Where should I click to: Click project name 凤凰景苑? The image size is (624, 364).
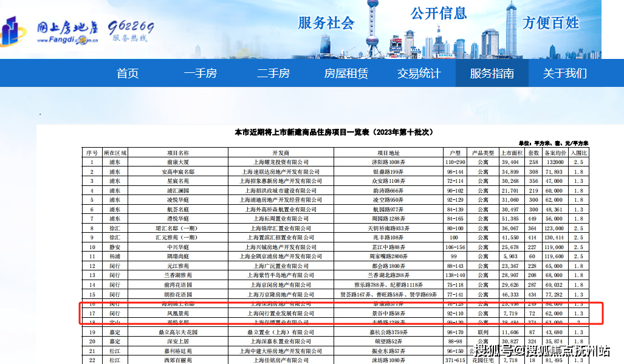(x=178, y=314)
